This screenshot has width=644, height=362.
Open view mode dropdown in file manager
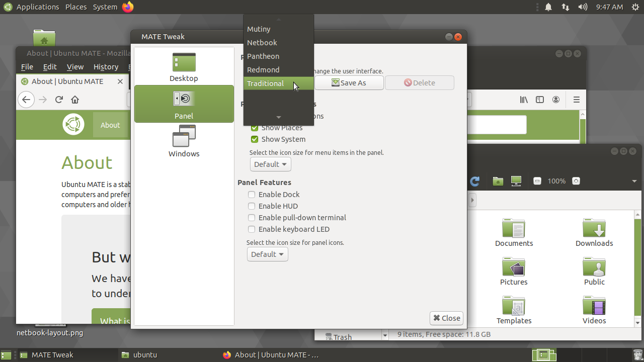(x=635, y=181)
